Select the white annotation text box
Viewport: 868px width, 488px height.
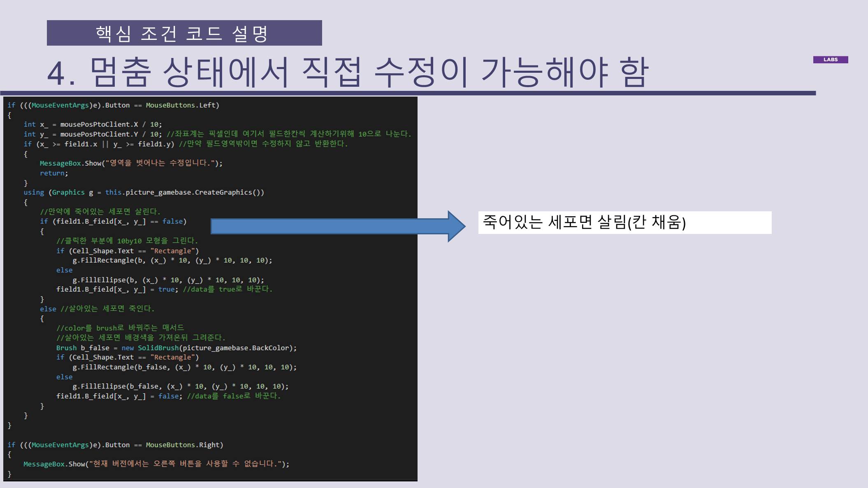pyautogui.click(x=624, y=222)
